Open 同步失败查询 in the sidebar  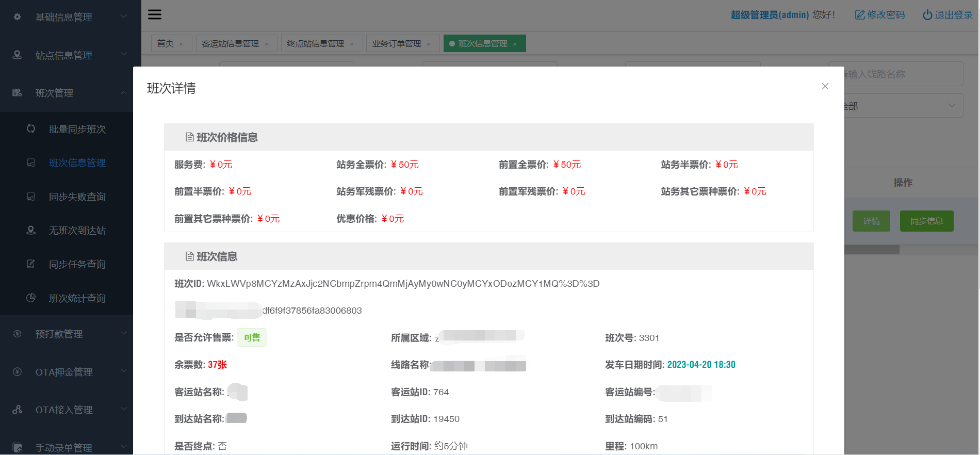click(x=77, y=197)
